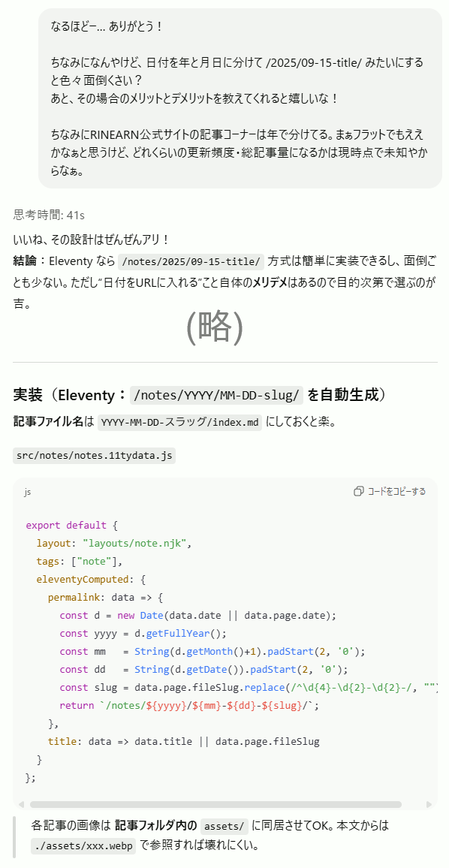Click the user's message bubble starting なるほどー
Image resolution: width=449 pixels, height=868 pixels.
[240, 98]
